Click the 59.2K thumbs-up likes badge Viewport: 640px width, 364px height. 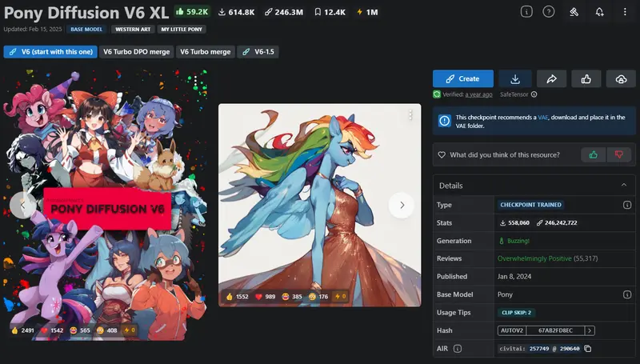tap(192, 12)
